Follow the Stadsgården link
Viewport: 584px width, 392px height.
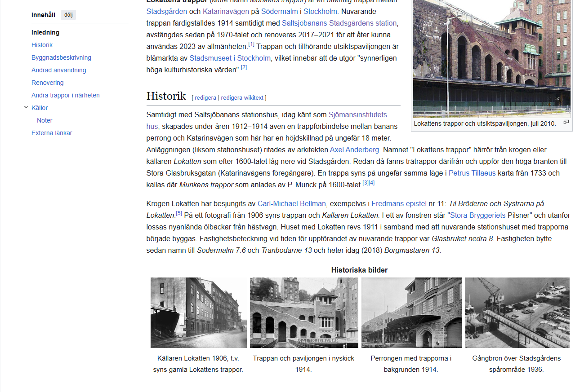point(167,11)
